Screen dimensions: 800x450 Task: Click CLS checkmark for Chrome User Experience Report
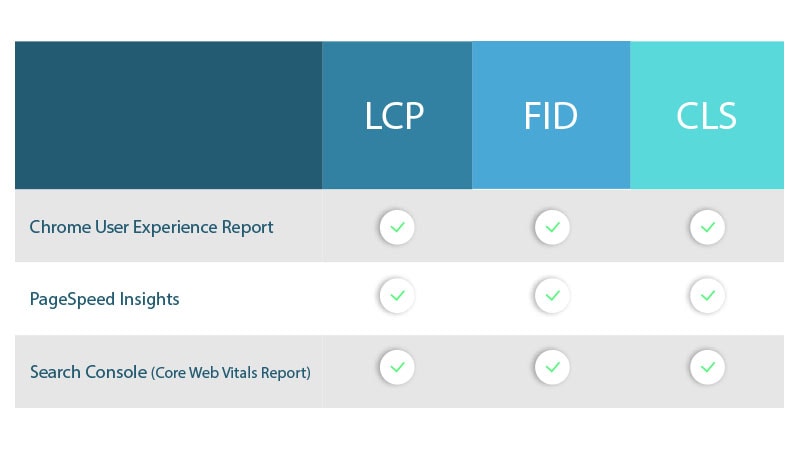click(707, 227)
